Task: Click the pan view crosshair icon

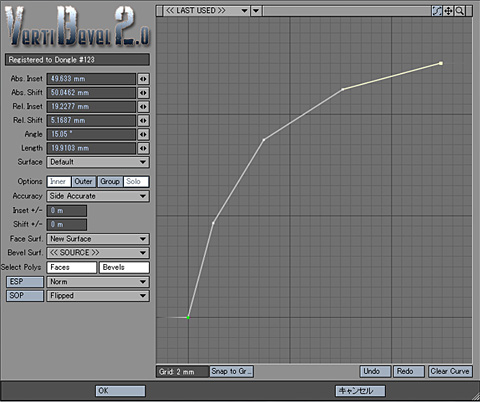Action: click(x=448, y=11)
